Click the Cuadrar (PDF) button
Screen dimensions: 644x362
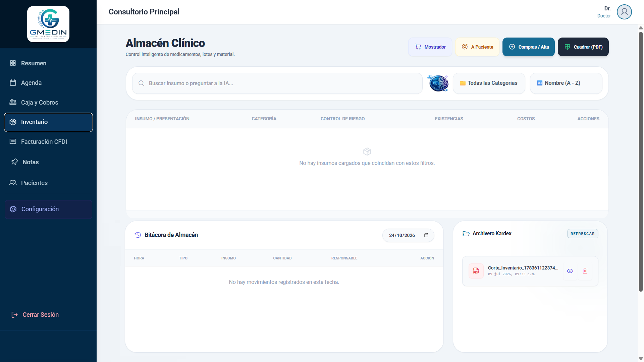coord(583,47)
